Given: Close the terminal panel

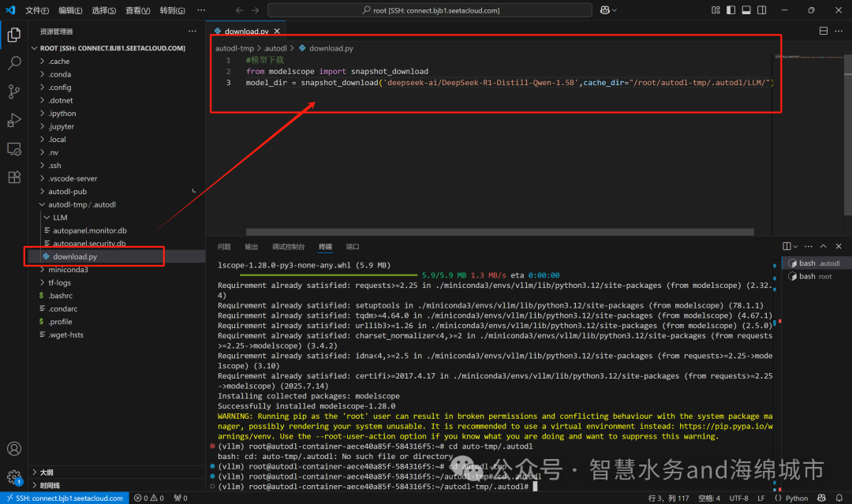Looking at the screenshot, I should point(839,246).
